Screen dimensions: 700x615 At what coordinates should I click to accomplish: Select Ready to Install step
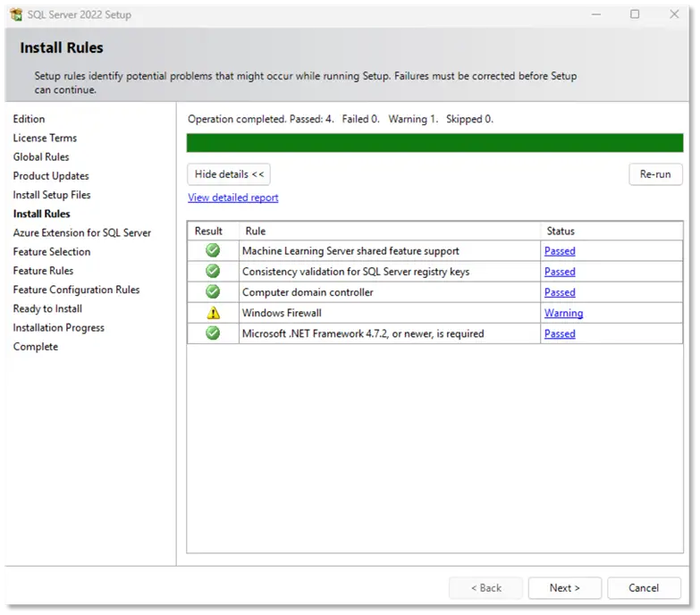tap(47, 308)
